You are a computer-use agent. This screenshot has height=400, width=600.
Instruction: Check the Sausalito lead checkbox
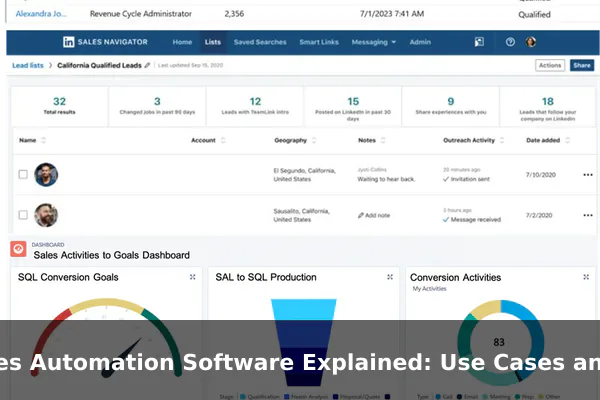tap(23, 215)
